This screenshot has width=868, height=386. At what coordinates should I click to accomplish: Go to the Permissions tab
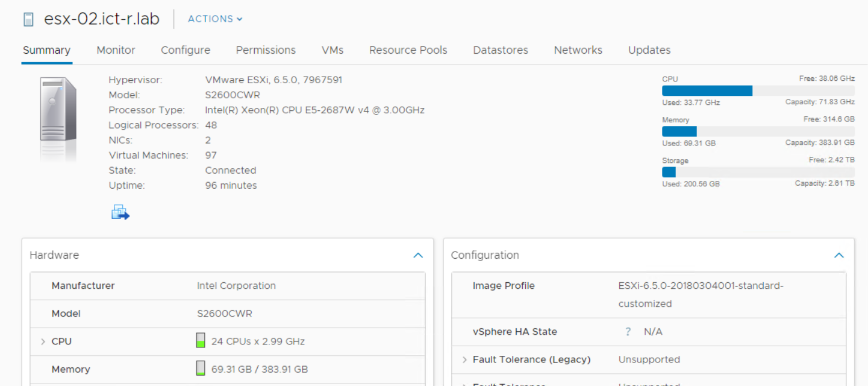click(x=266, y=50)
